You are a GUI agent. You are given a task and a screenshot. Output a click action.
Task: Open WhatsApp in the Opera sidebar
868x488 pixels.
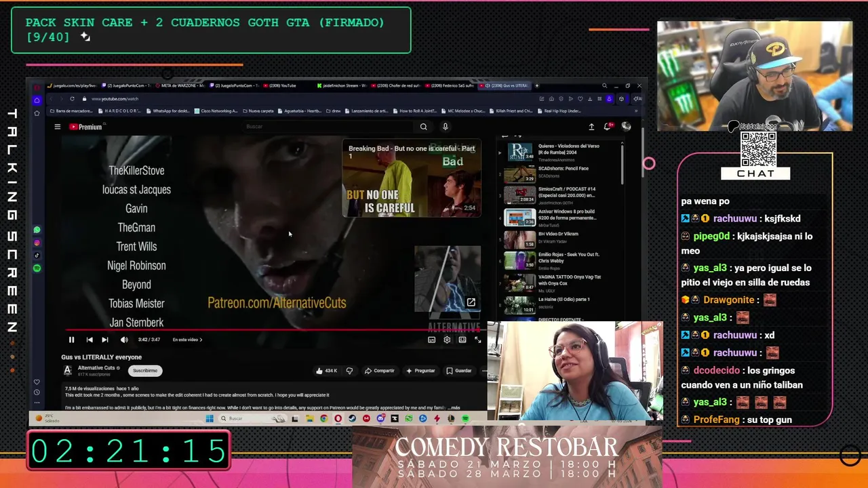click(x=37, y=230)
